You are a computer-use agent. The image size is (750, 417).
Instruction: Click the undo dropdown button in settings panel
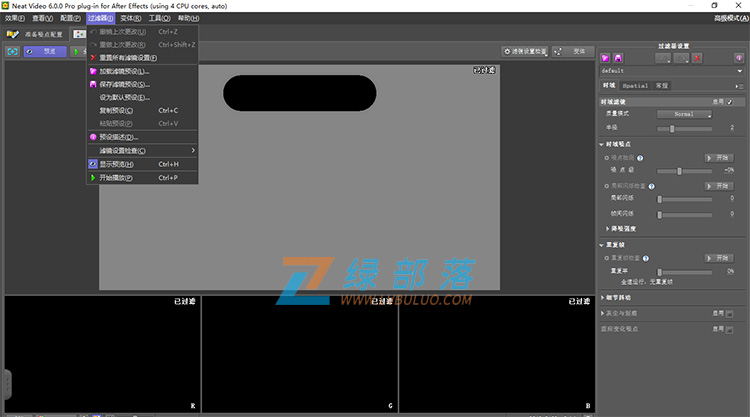point(663,58)
